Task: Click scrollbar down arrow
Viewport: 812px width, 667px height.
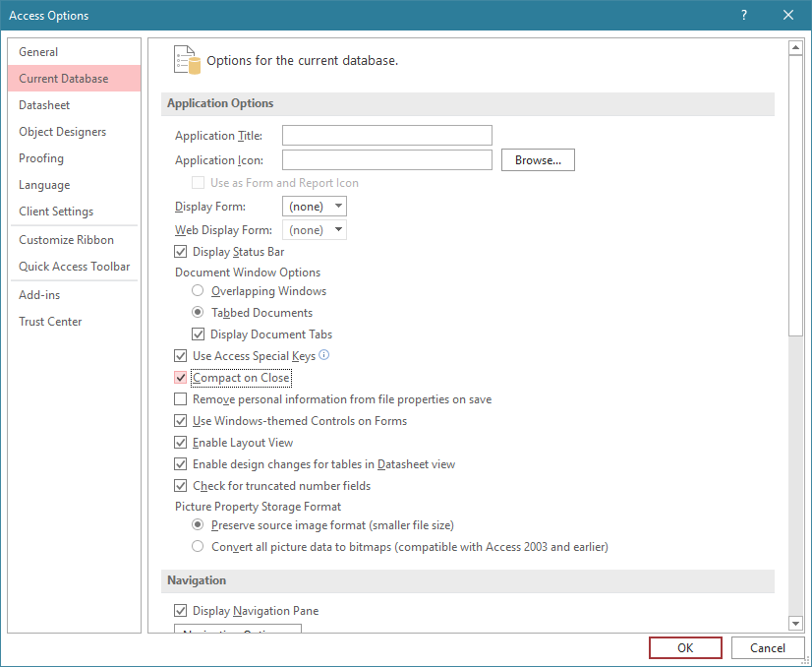Action: coord(796,623)
